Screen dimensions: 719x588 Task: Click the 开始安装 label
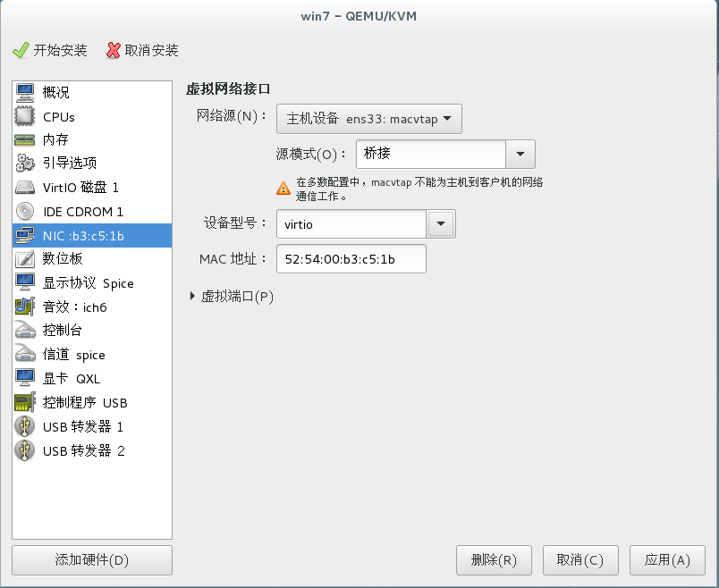60,50
